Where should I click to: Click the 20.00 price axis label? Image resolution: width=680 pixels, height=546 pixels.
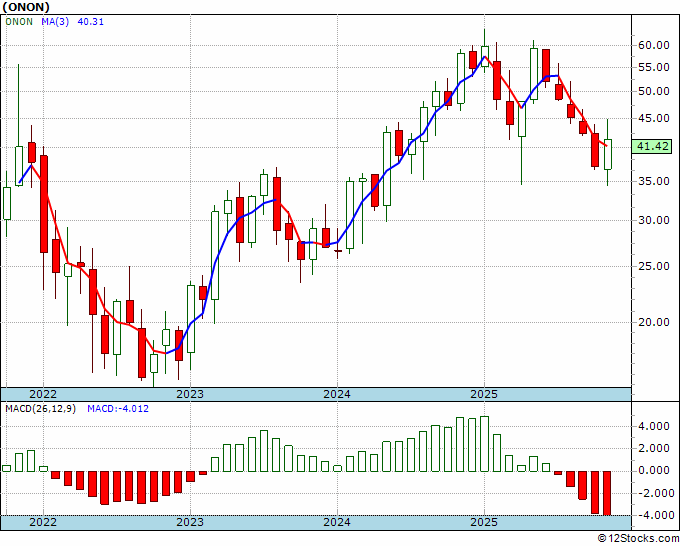[654, 322]
